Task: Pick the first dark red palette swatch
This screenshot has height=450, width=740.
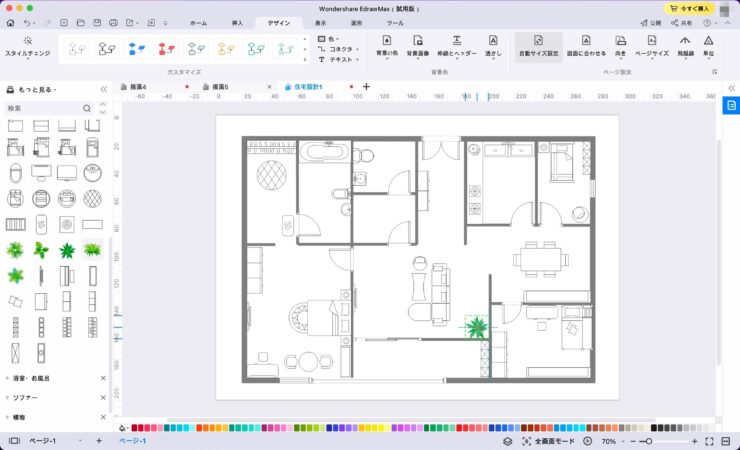Action: (x=134, y=428)
